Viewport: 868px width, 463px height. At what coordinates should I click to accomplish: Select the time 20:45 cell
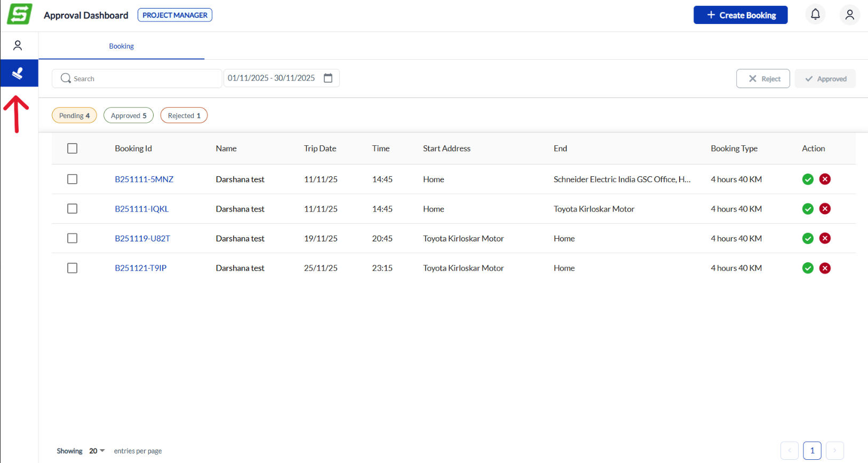coord(383,238)
